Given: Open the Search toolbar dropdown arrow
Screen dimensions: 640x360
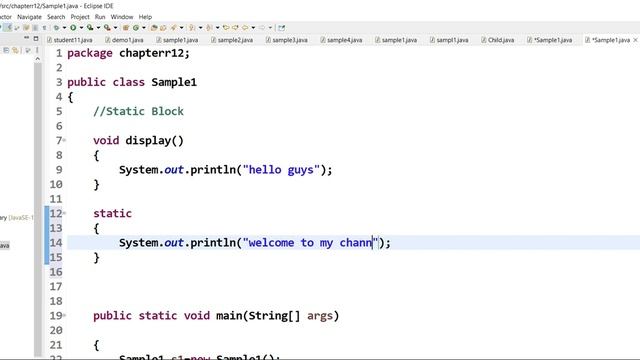Looking at the screenshot, I should point(182,28).
